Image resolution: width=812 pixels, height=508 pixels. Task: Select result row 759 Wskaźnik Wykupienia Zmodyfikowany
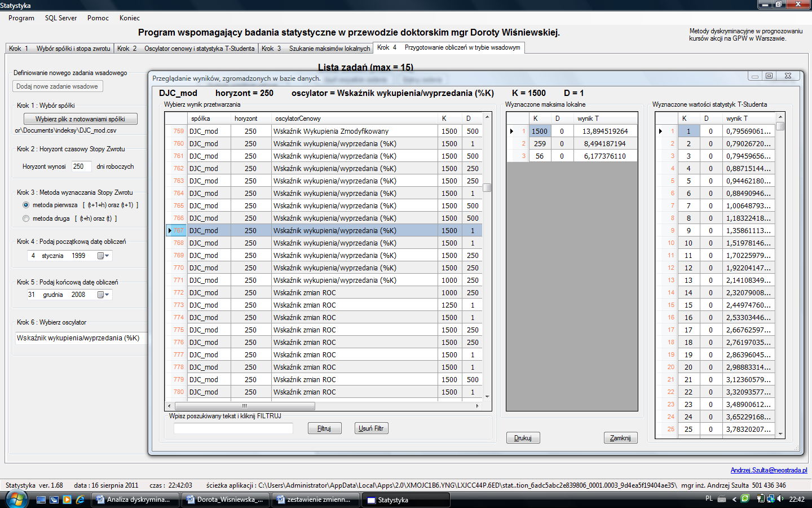[x=324, y=131]
